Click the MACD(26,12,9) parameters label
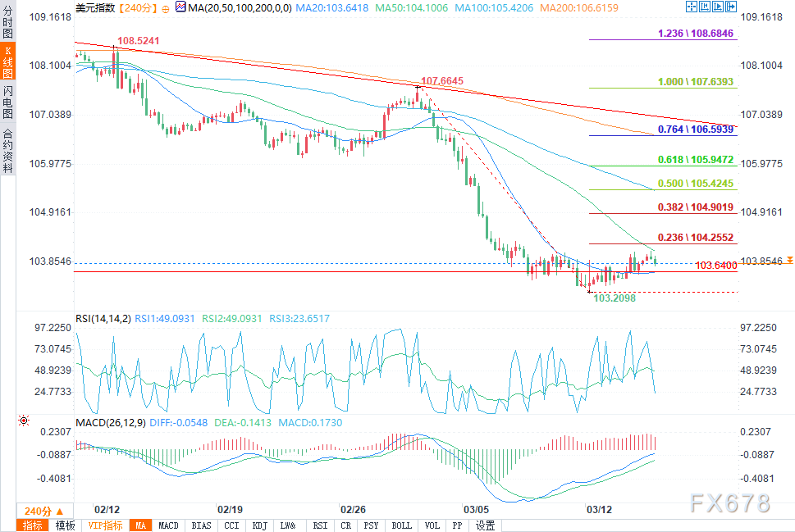Screen dimensions: 795x532 tap(111, 422)
